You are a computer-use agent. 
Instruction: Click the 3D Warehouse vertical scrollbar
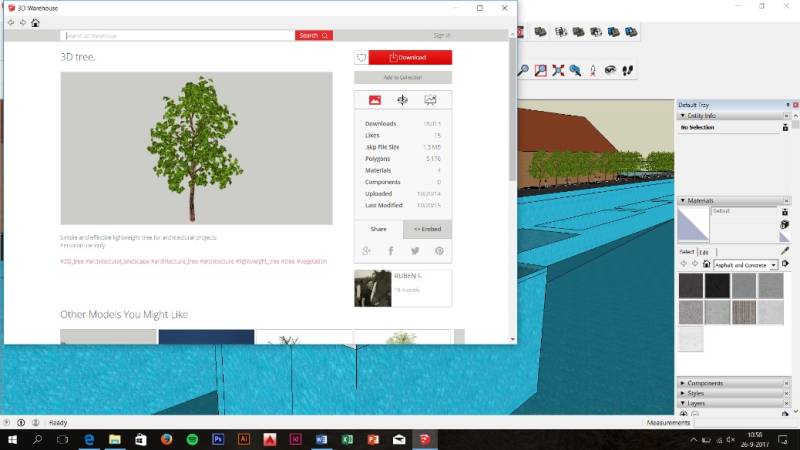pos(512,110)
